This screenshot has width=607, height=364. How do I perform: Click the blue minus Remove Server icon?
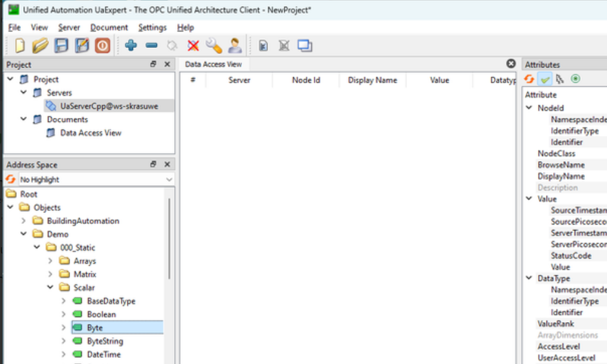point(151,45)
